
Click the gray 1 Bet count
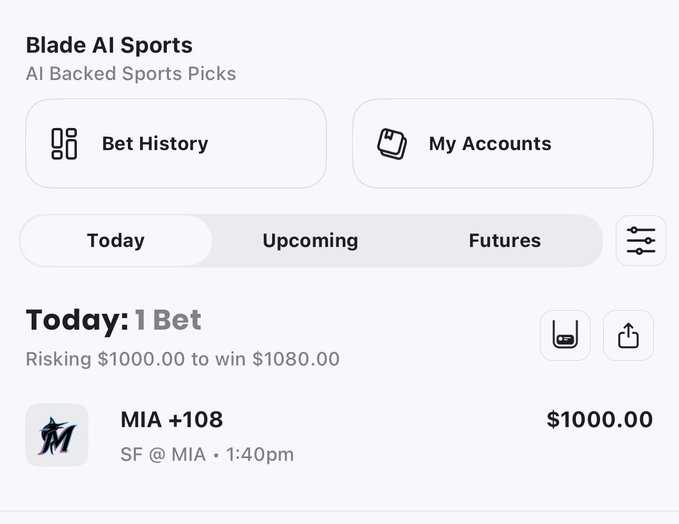(x=168, y=320)
